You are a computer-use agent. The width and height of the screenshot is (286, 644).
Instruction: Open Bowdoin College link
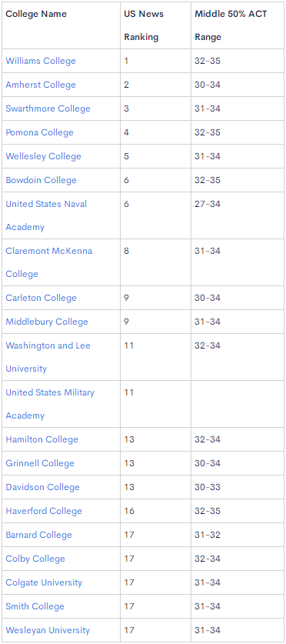click(x=41, y=180)
